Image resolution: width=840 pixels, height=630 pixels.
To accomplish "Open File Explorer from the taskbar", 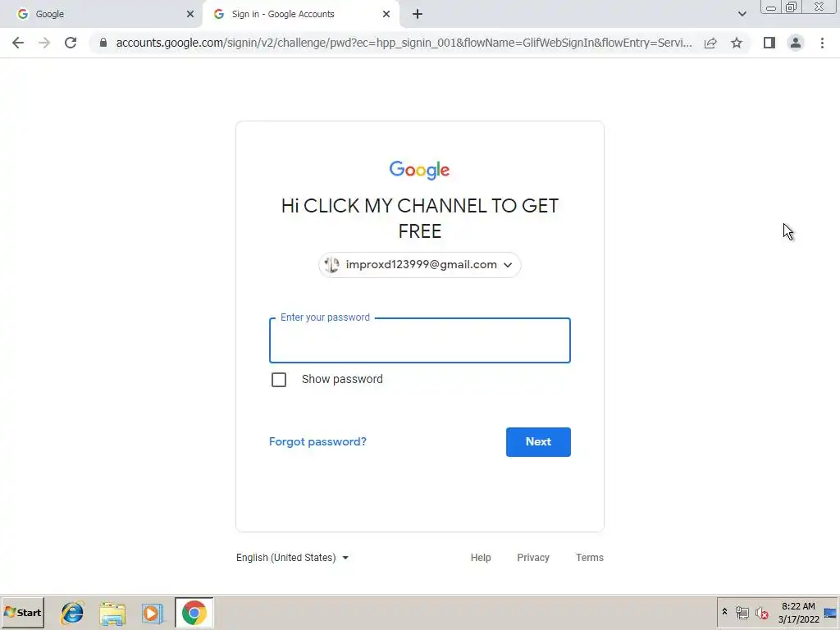I will pos(112,613).
